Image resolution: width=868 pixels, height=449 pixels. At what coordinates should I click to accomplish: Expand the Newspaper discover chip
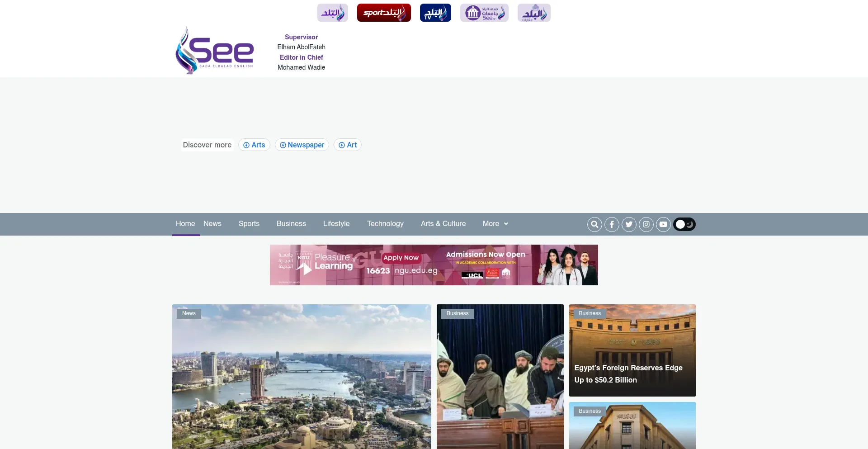[302, 145]
